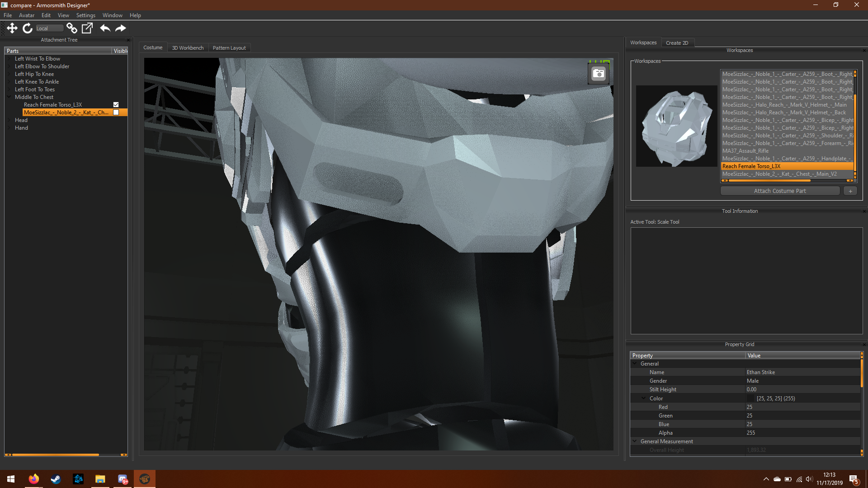The width and height of the screenshot is (868, 488).
Task: Close the Workspaces panel
Action: coord(864,50)
